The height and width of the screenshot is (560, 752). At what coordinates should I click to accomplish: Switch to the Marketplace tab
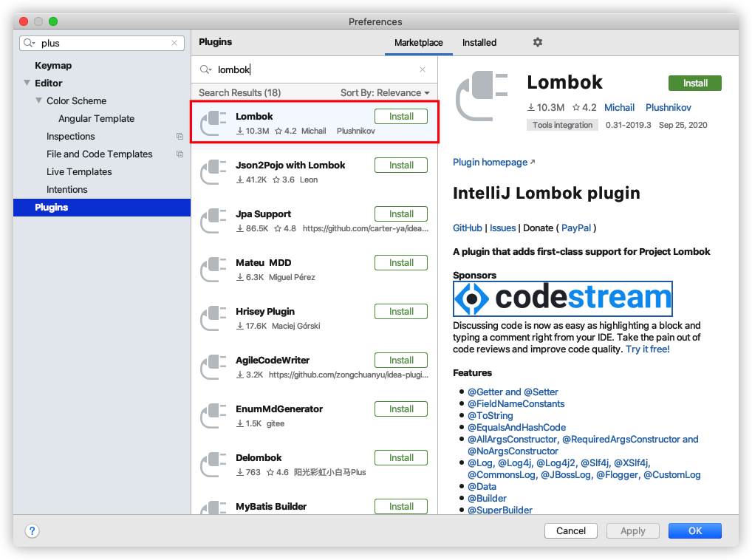pos(418,43)
